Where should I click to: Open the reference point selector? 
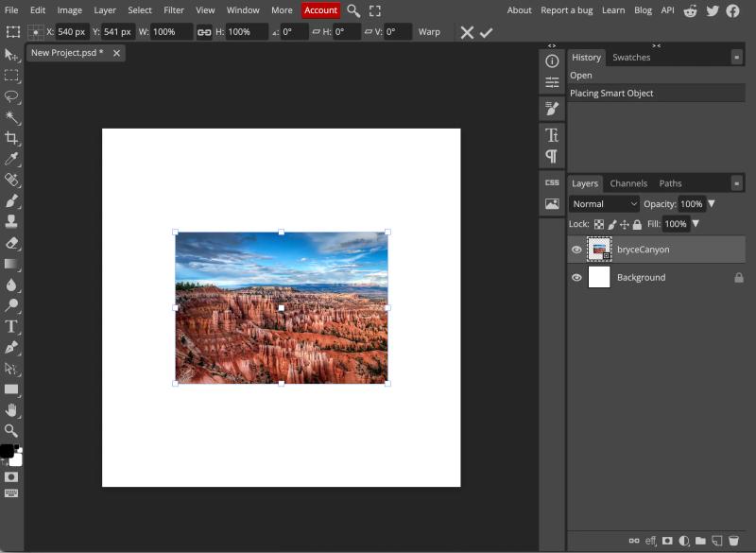(36, 32)
